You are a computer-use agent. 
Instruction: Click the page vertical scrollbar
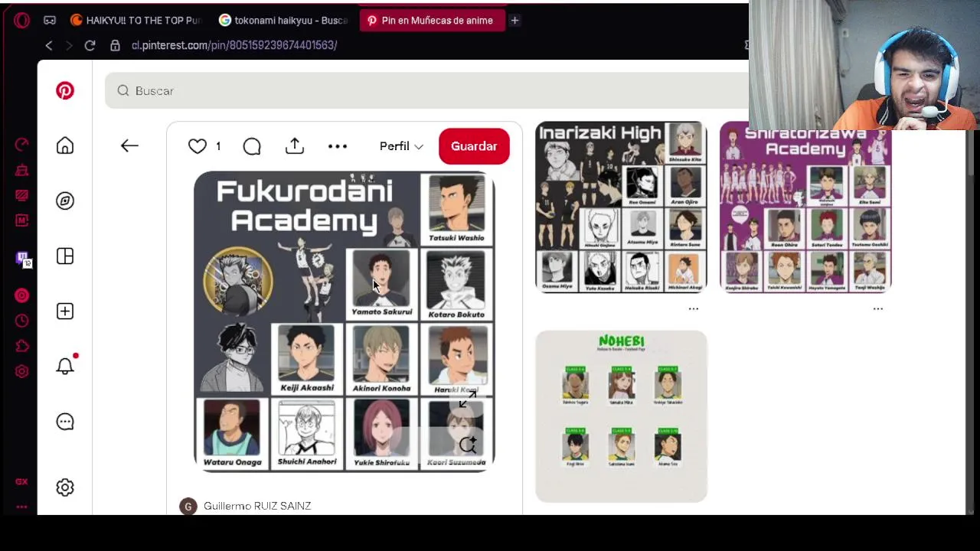[972, 153]
